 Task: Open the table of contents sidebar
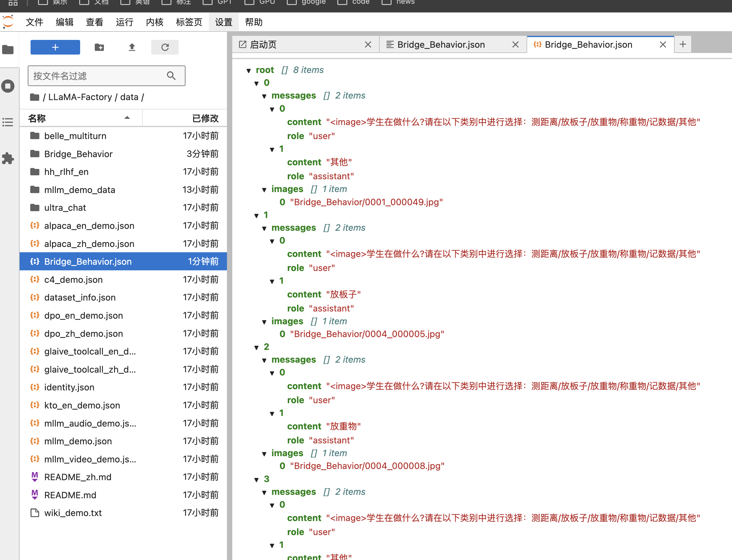click(8, 122)
